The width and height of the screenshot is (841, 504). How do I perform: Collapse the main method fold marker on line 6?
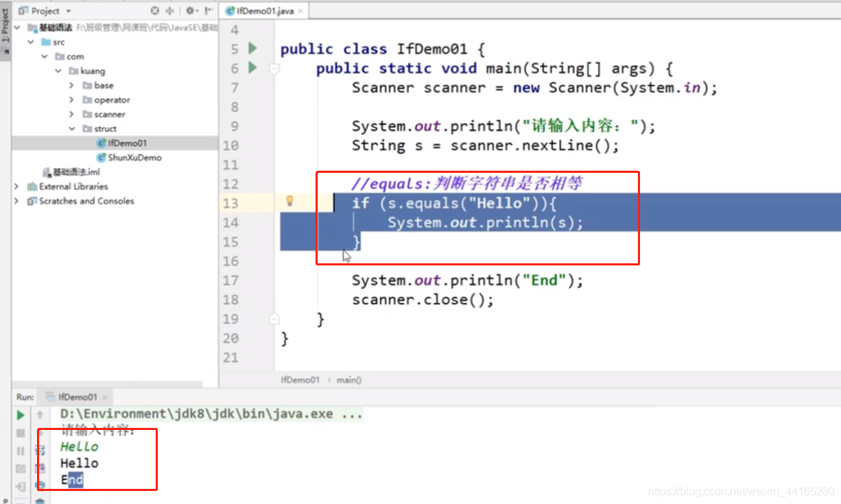click(274, 68)
